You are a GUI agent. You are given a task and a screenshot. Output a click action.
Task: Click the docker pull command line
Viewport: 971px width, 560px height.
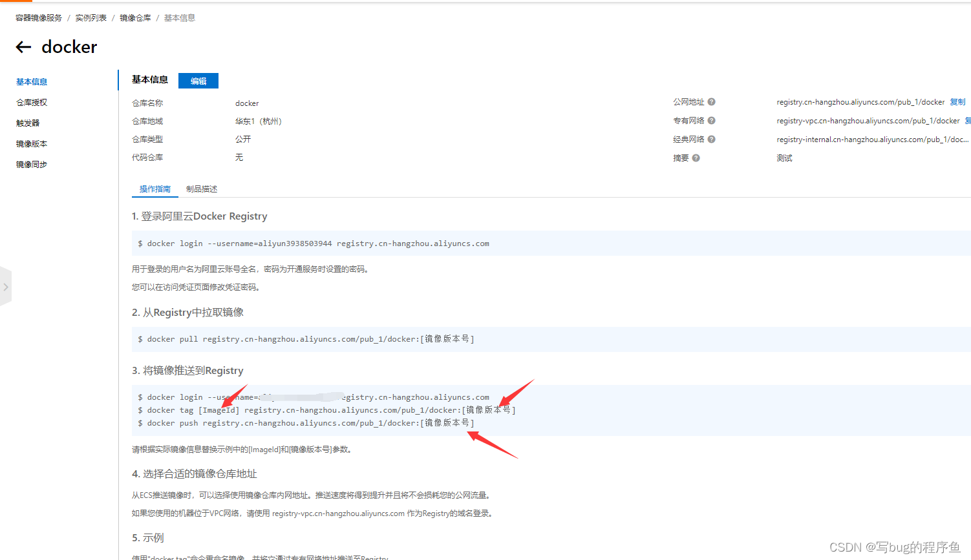pos(306,339)
